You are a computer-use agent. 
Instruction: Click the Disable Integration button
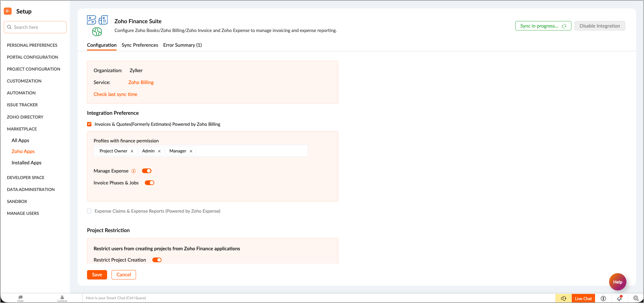pyautogui.click(x=600, y=26)
